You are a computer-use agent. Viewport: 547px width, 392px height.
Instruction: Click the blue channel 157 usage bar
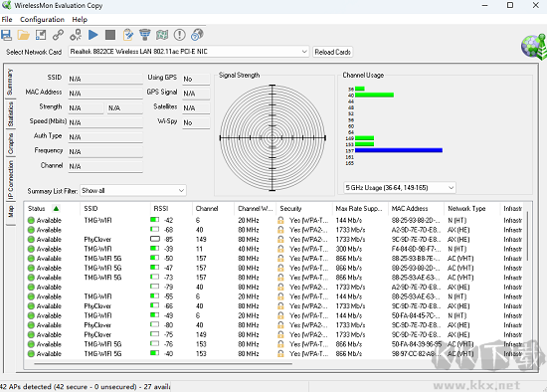coord(399,150)
